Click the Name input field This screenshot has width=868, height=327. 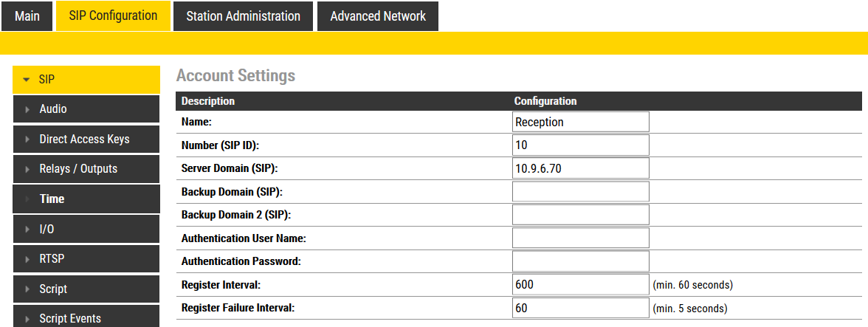coord(580,122)
